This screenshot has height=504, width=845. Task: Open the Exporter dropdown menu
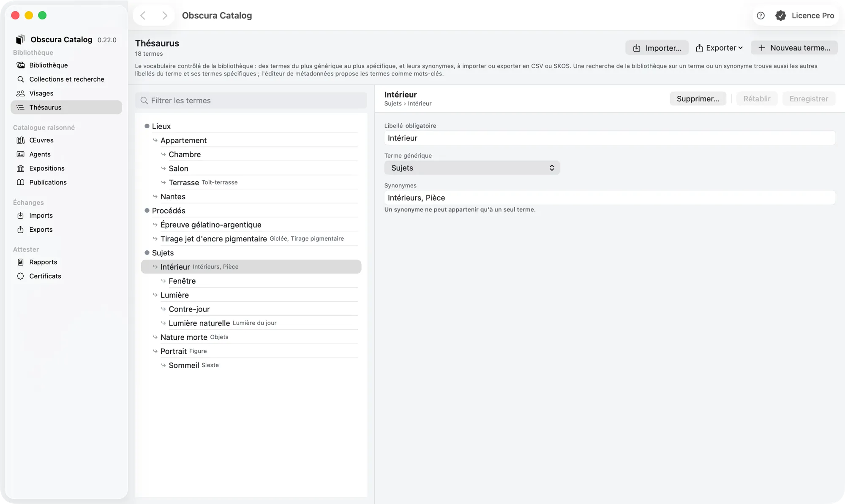[719, 48]
